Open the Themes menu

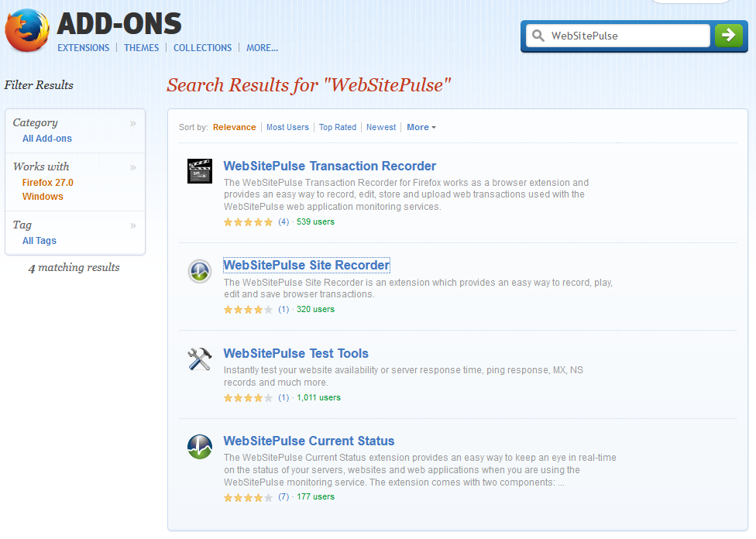point(141,48)
